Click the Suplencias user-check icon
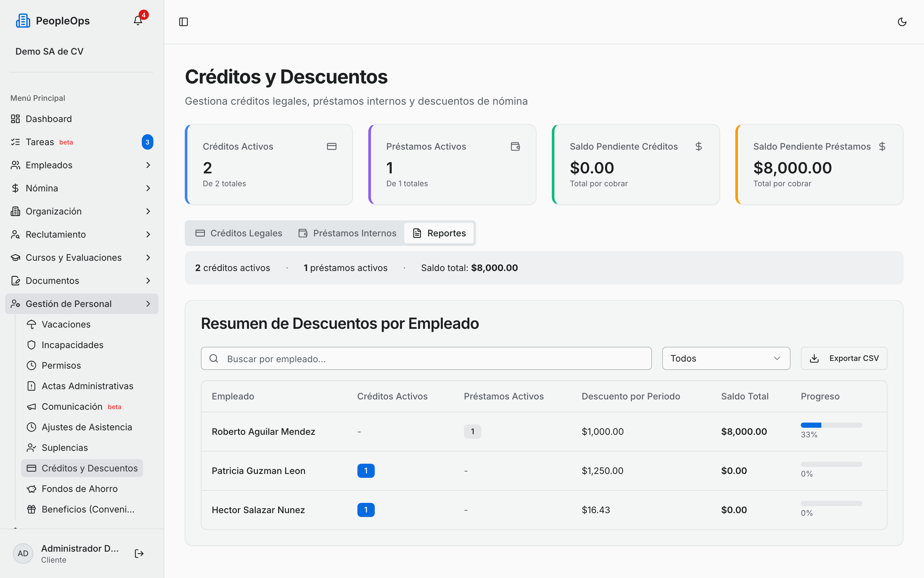This screenshot has height=578, width=924. [31, 448]
